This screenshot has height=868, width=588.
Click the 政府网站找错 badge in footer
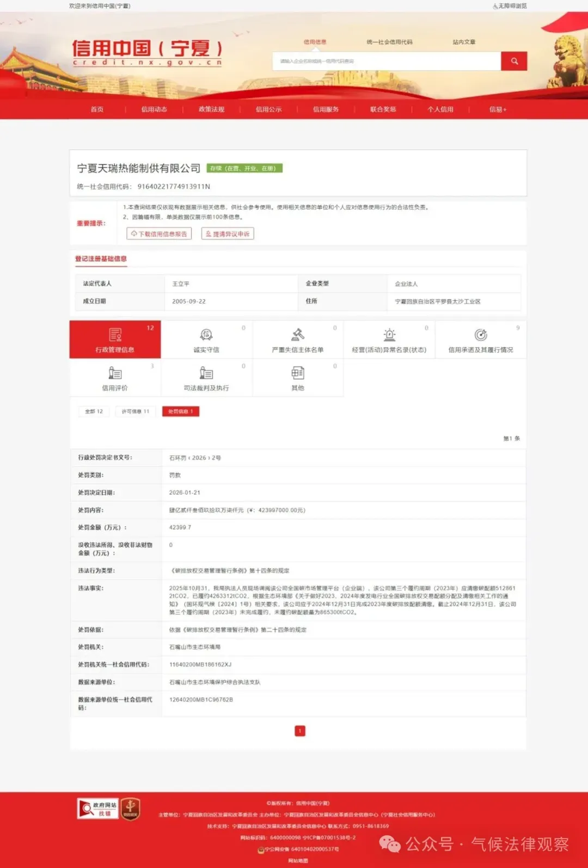(98, 809)
